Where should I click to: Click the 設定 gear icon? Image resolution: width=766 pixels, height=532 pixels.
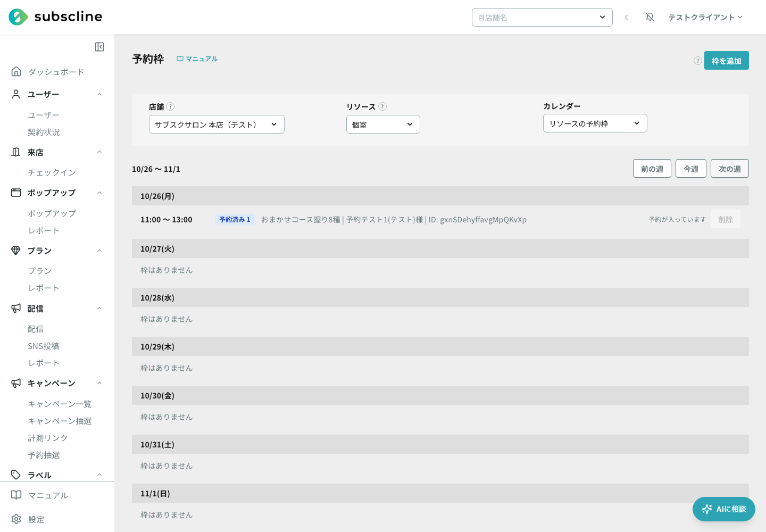click(16, 519)
